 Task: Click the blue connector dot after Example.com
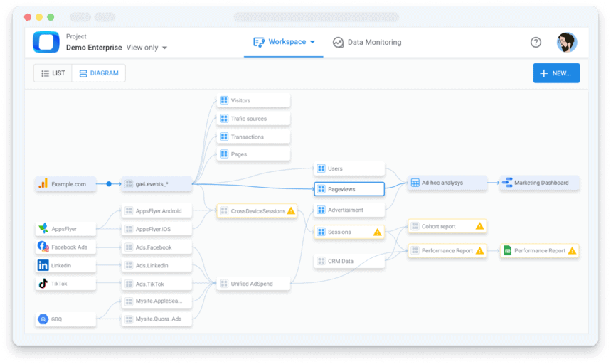(x=109, y=183)
